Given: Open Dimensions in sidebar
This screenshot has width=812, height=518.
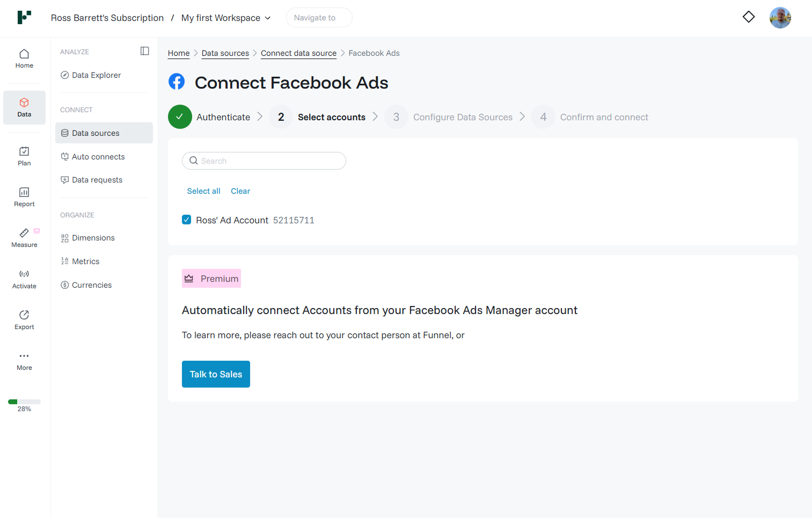Looking at the screenshot, I should point(104,238).
